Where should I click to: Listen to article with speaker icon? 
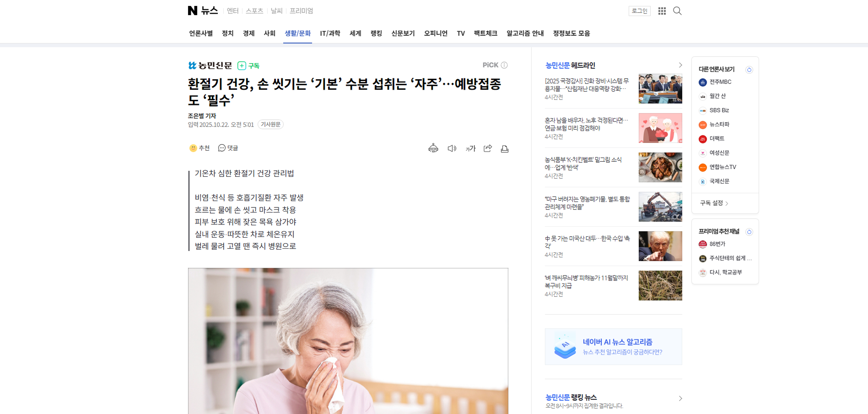pos(452,148)
